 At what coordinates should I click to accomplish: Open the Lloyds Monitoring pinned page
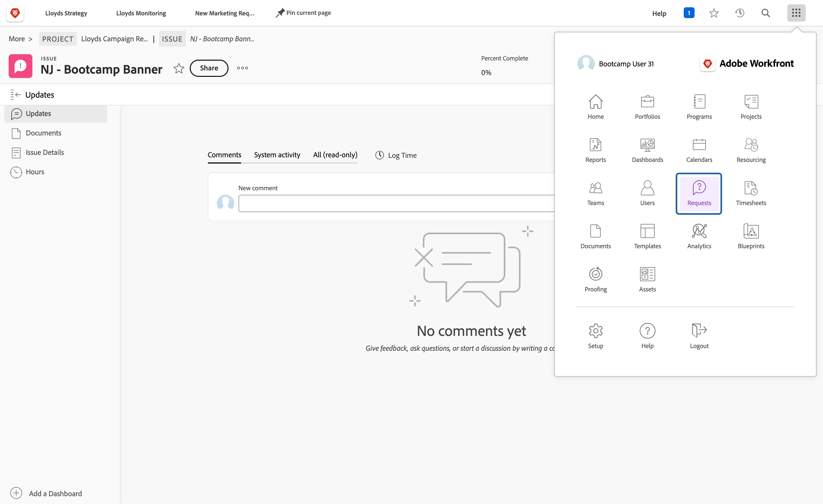pyautogui.click(x=141, y=13)
